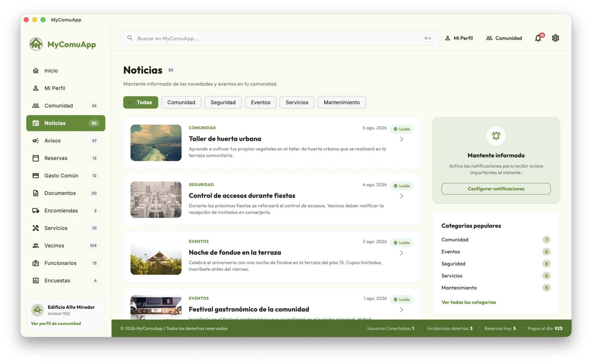Open the desk thumbnail of Festival gastronómico

point(156,307)
